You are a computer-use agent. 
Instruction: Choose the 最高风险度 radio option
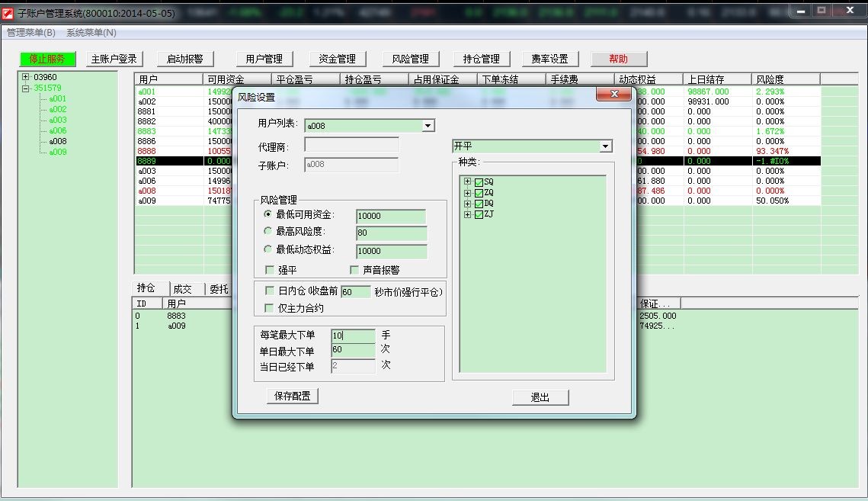267,231
